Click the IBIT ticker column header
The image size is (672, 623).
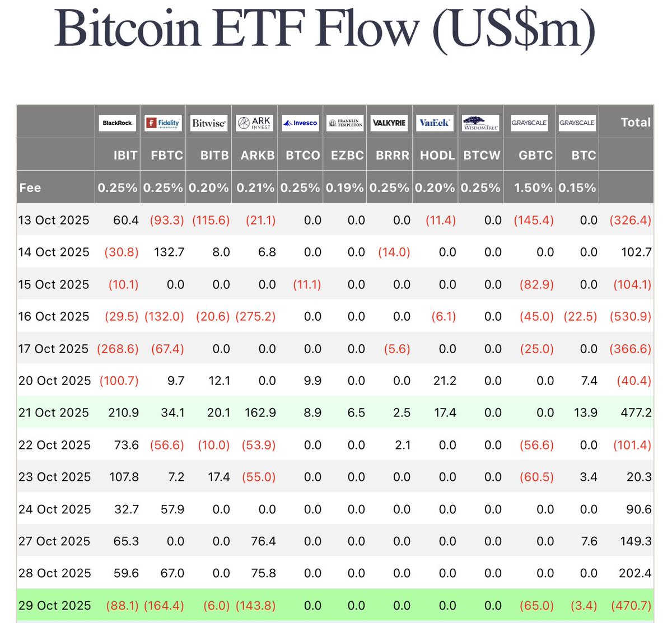[x=125, y=156]
